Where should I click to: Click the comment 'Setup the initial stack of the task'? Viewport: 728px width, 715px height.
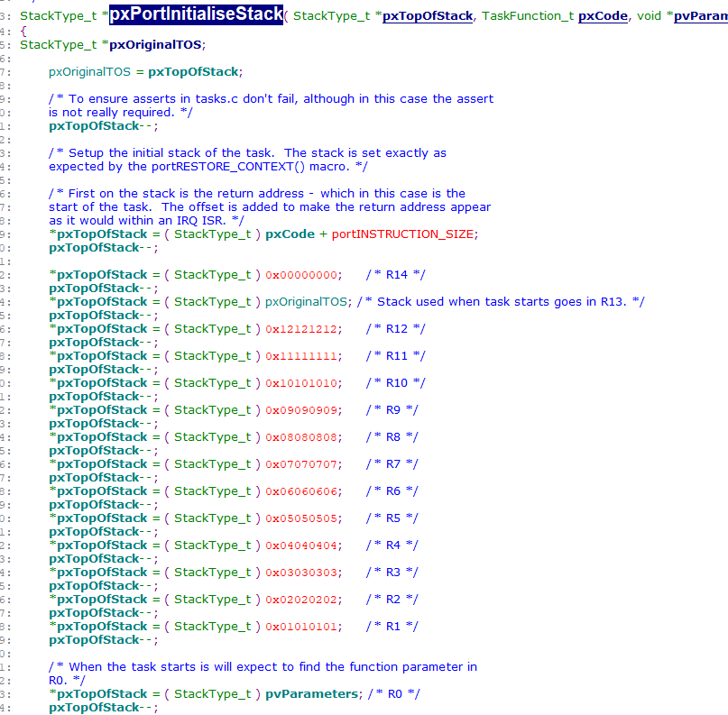pos(247,153)
